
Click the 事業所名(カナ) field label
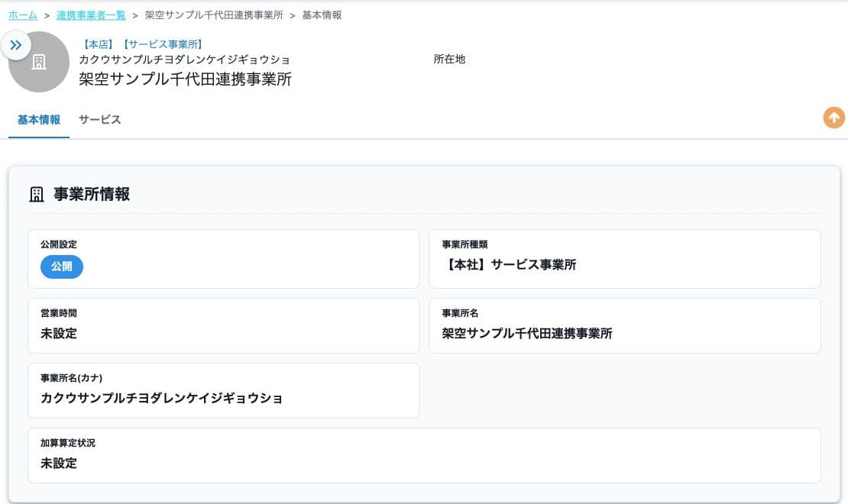(71, 378)
